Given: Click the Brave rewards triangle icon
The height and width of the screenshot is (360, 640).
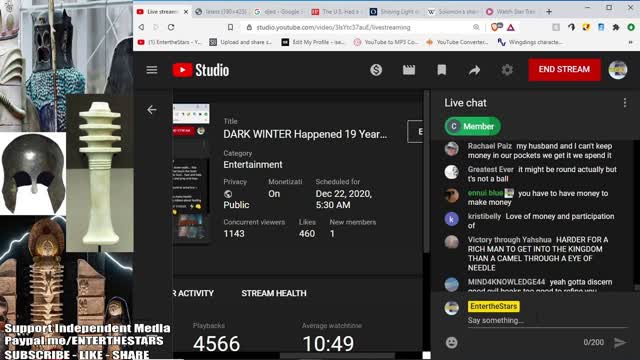Looking at the screenshot, I should 511,28.
